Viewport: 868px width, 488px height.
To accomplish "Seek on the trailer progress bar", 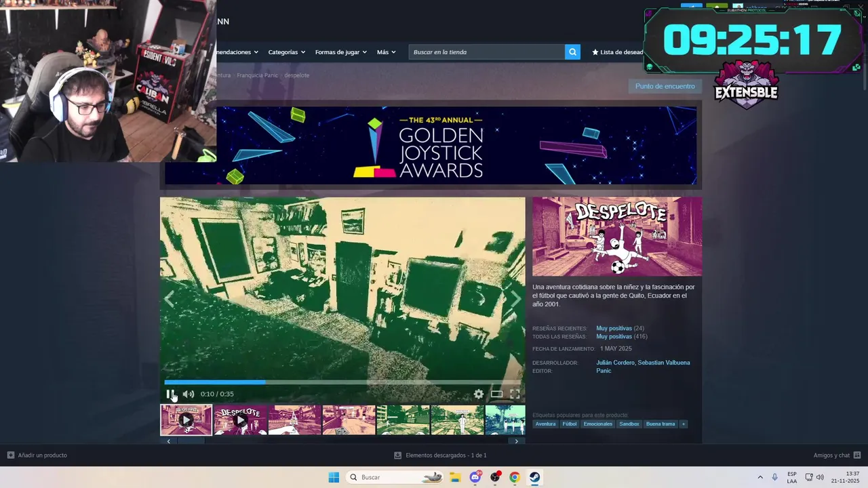I will point(342,382).
